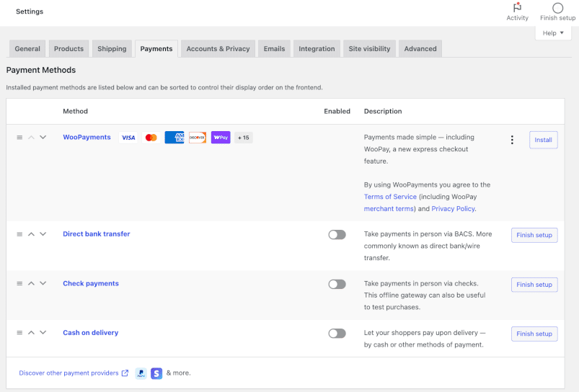The image size is (579, 392).
Task: Enable Cash on delivery toggle
Action: 337,334
